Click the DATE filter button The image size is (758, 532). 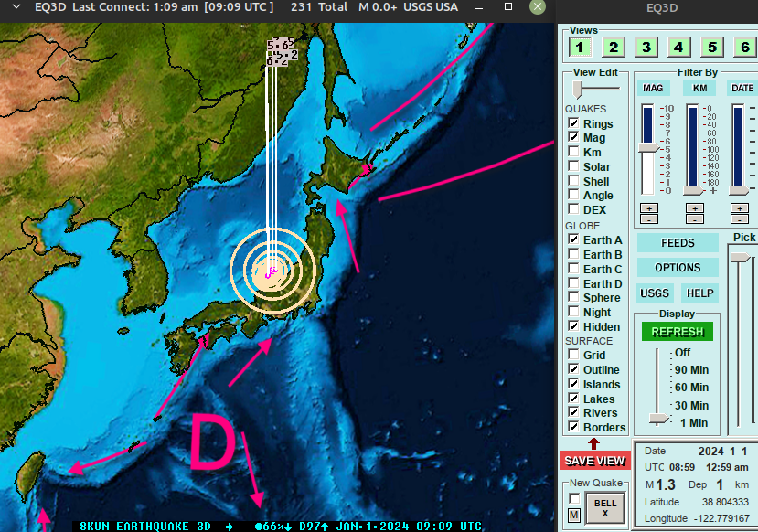coord(742,88)
